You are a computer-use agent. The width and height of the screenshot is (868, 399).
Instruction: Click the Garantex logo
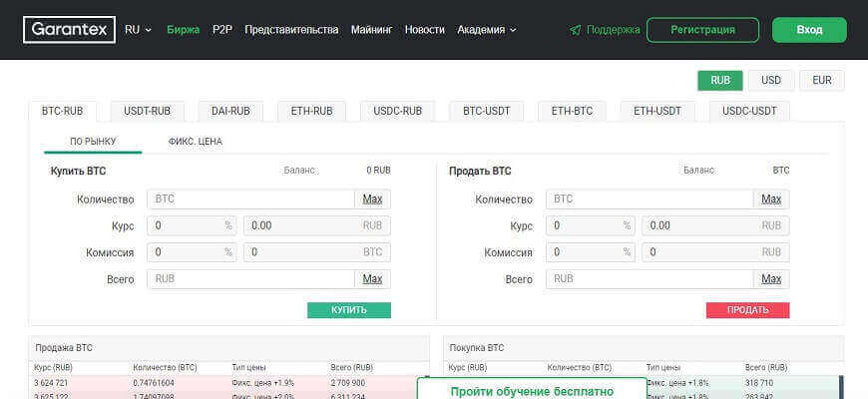coord(69,30)
